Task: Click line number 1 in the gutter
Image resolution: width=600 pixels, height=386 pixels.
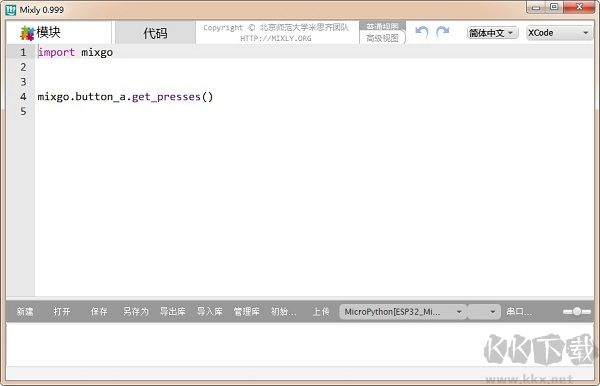Action: [x=23, y=52]
